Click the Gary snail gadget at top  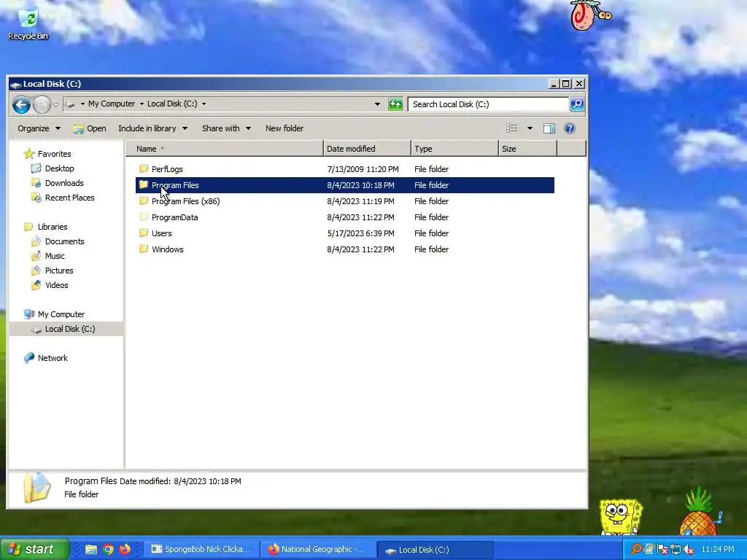point(589,15)
